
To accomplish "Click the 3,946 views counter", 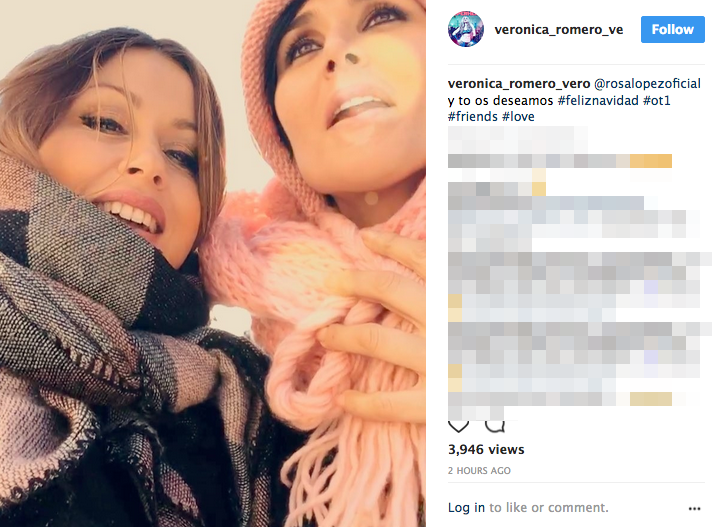I will tap(486, 449).
